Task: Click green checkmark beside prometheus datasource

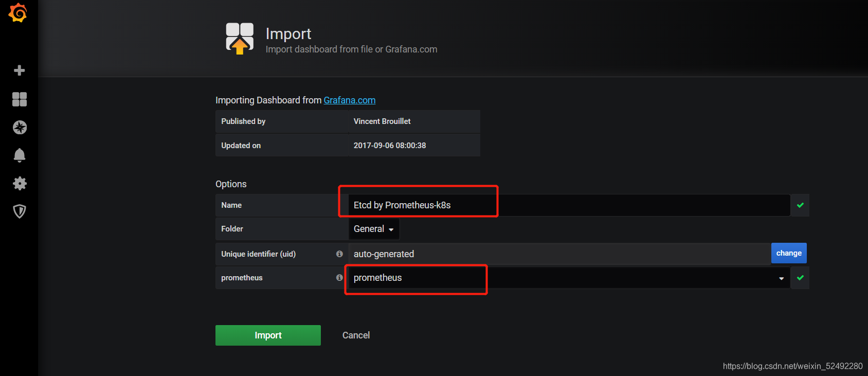Action: coord(800,278)
